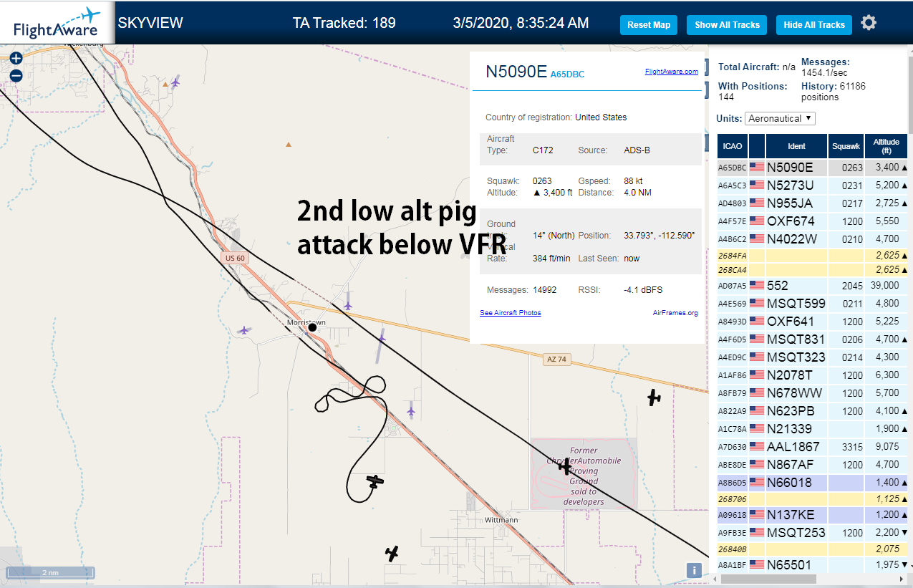Select the N66018 aircraft row

click(812, 483)
